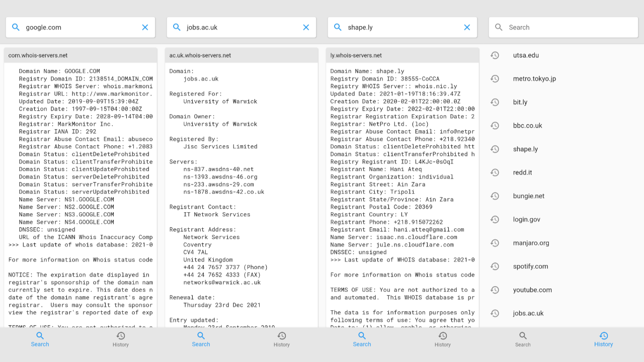
Task: Click history icon next to metro.tokyo.jp
Action: 495,78
